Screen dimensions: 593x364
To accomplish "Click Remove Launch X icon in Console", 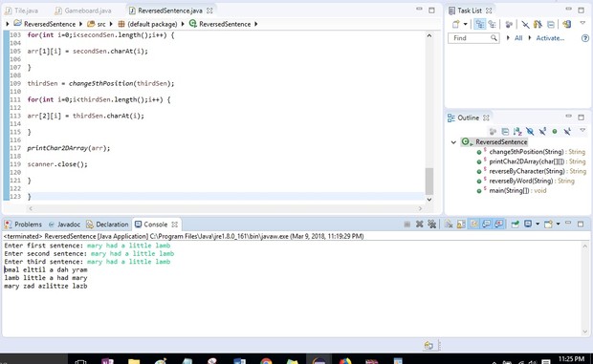I will [x=419, y=225].
